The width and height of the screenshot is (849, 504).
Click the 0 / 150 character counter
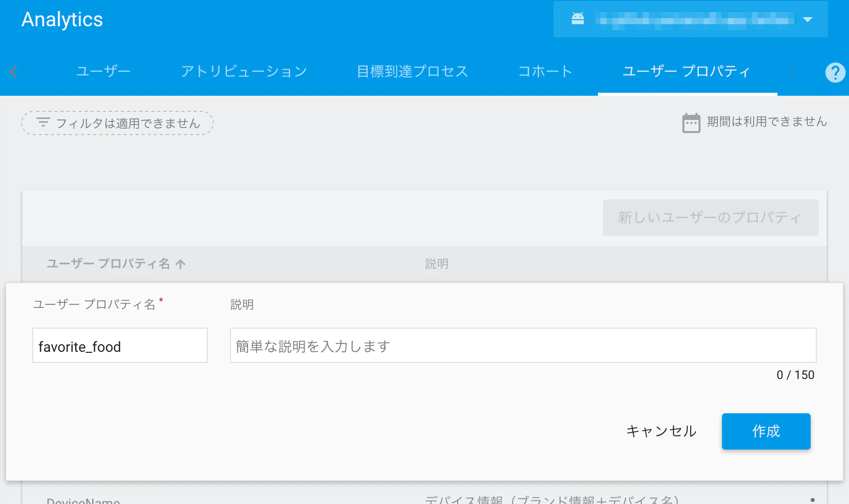click(796, 375)
